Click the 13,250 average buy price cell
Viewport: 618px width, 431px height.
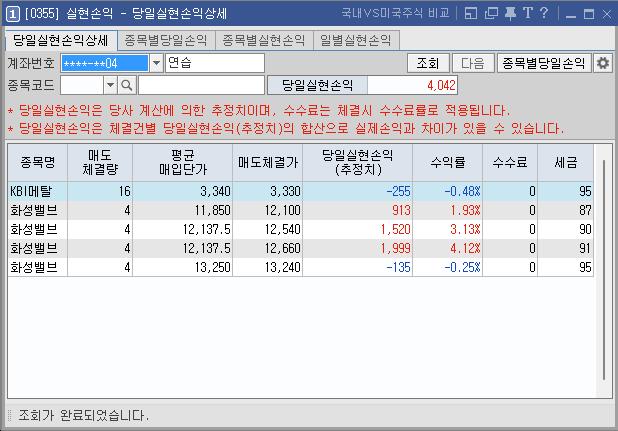coord(182,267)
